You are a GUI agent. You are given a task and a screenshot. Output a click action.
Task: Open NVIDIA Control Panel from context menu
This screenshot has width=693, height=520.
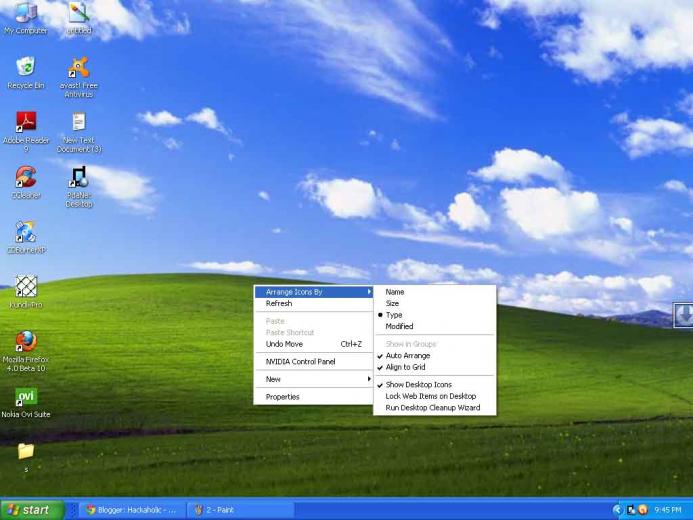point(313,361)
